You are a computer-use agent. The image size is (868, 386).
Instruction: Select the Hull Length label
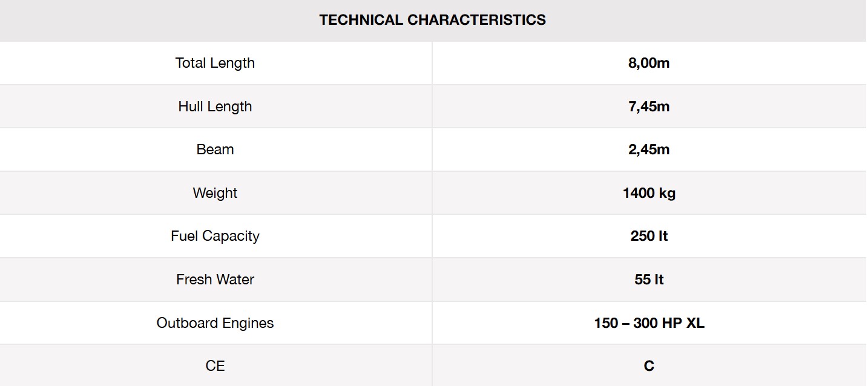215,106
